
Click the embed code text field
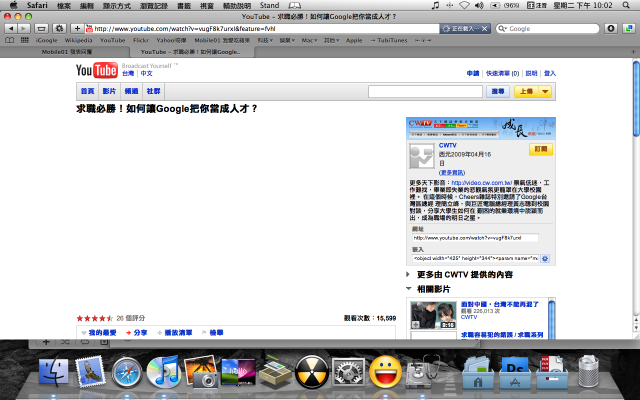(x=476, y=258)
